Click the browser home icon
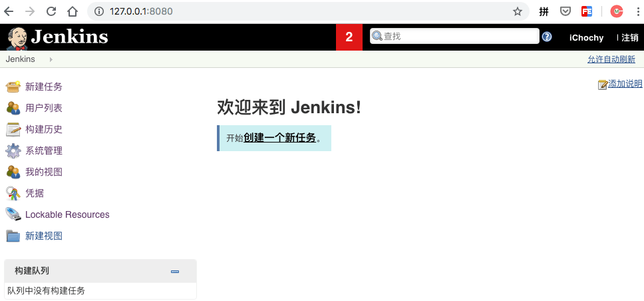The width and height of the screenshot is (644, 301). (73, 11)
